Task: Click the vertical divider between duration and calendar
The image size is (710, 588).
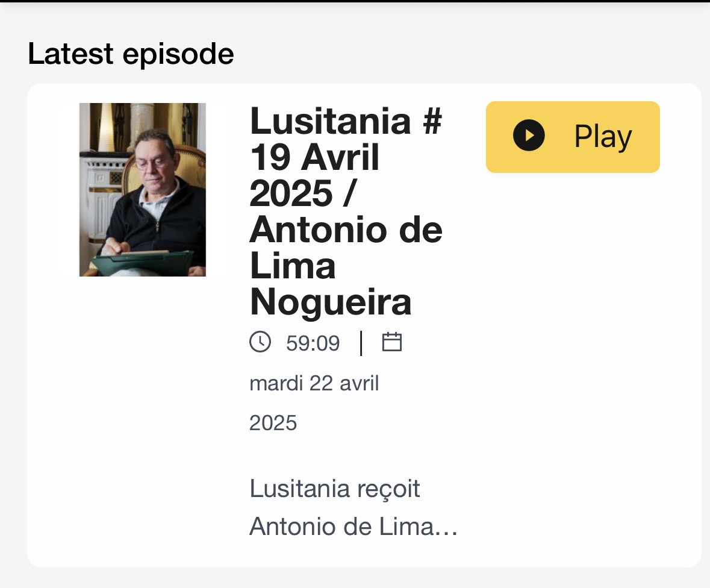Action: point(361,343)
